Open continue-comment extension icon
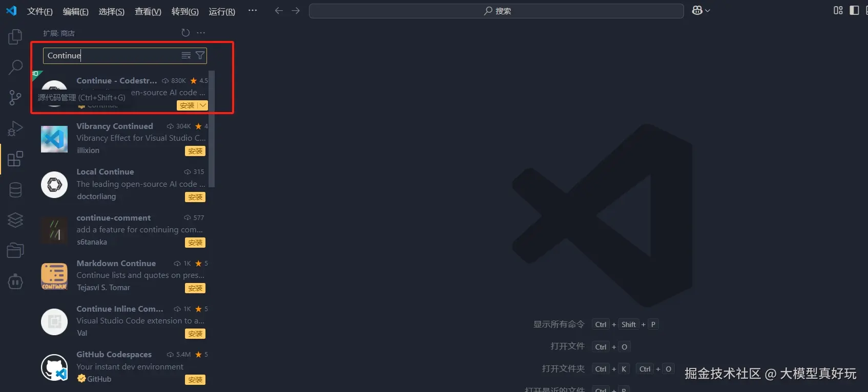The height and width of the screenshot is (392, 868). pyautogui.click(x=54, y=230)
